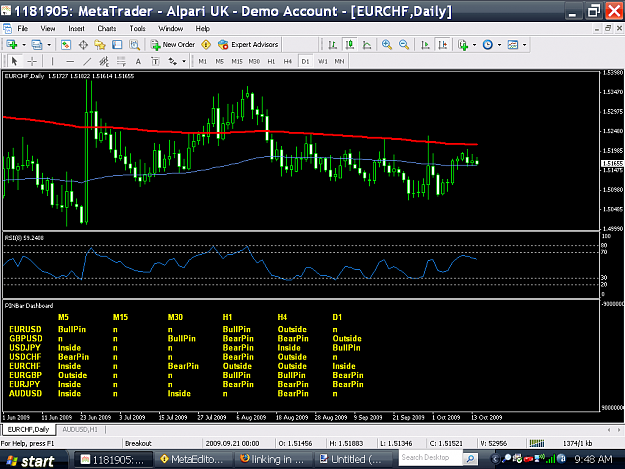Expand the new chart dropdown arrow
625x469 pixels.
point(24,45)
